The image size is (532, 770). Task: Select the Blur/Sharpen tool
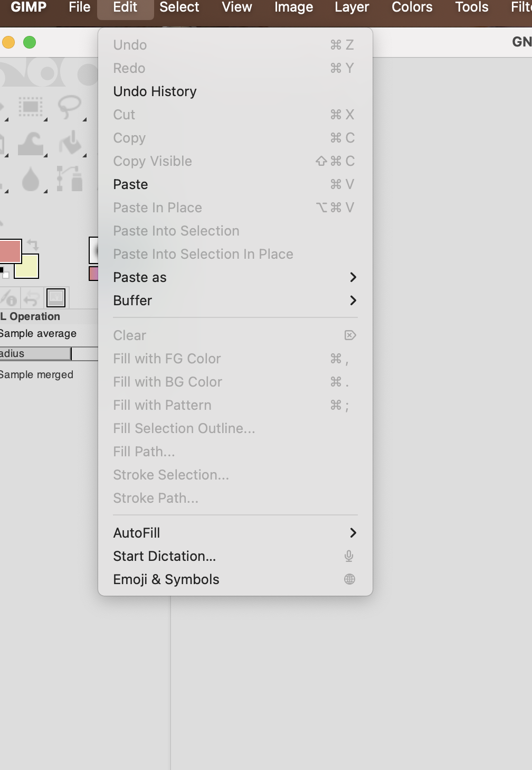[31, 179]
